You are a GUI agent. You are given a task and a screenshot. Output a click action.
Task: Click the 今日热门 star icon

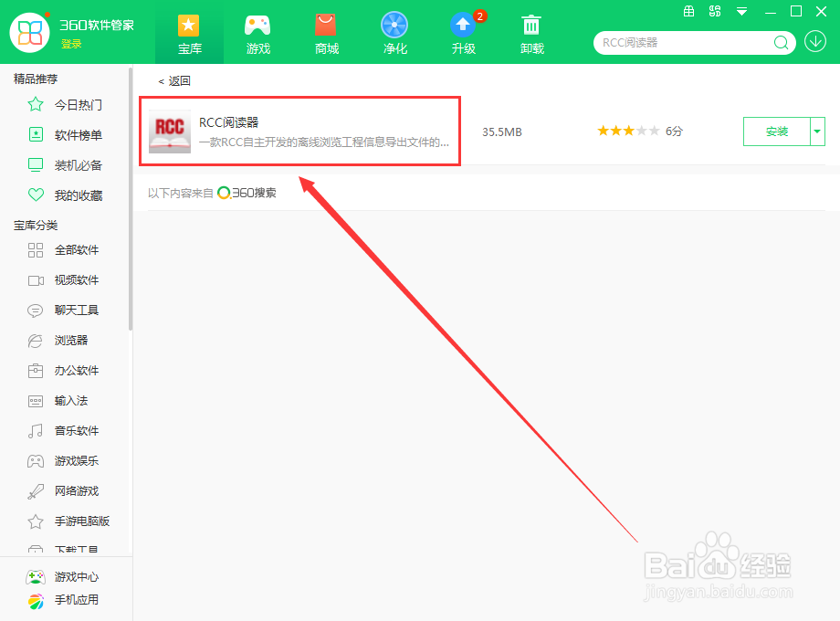pyautogui.click(x=36, y=104)
